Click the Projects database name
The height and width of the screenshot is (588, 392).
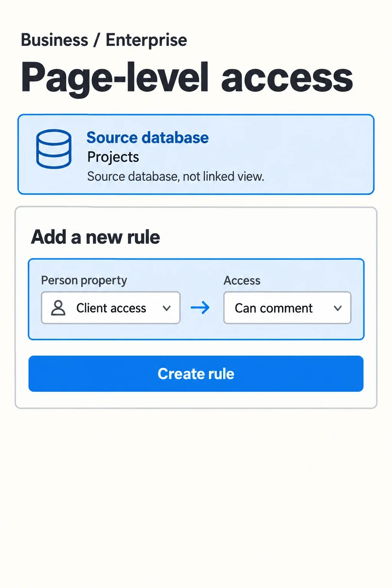[113, 157]
